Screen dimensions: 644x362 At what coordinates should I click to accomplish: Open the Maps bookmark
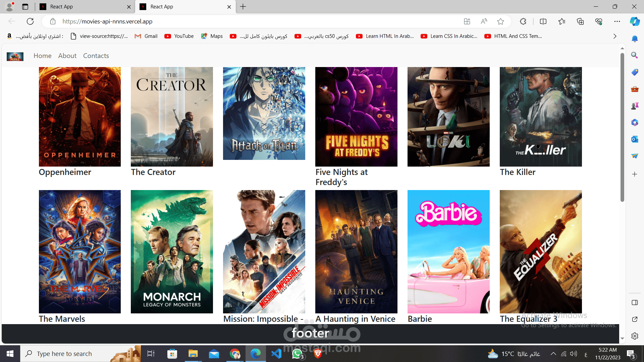pos(212,36)
